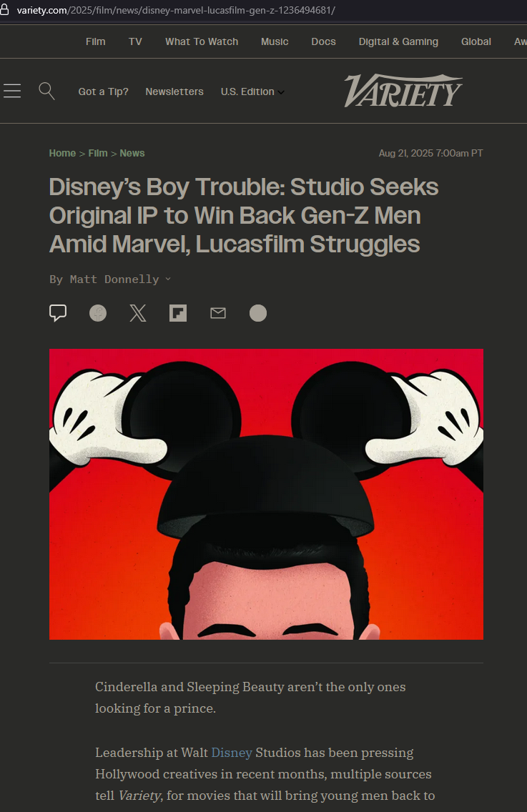This screenshot has height=812, width=527.
Task: Click the round gray share icon
Action: [258, 313]
